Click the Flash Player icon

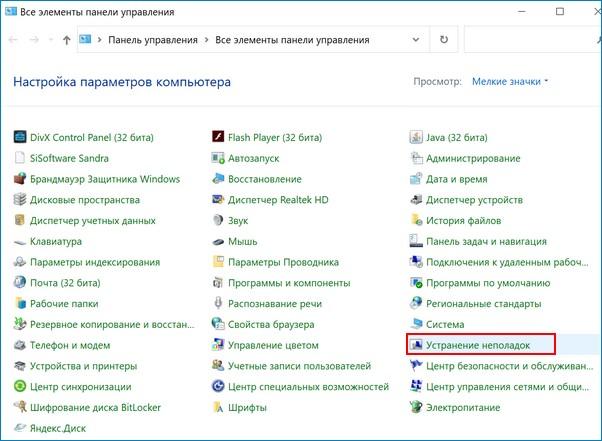point(218,137)
